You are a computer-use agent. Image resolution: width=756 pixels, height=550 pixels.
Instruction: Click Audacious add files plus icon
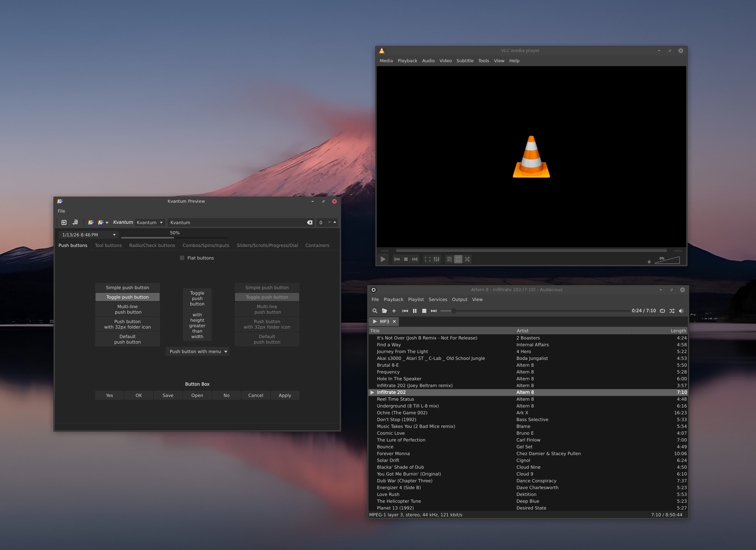[x=394, y=311]
